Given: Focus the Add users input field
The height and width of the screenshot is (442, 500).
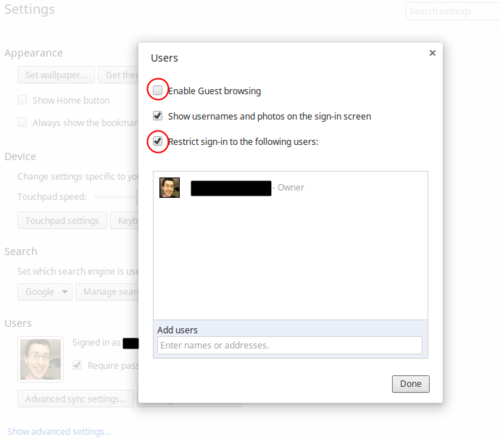Looking at the screenshot, I should [x=289, y=345].
